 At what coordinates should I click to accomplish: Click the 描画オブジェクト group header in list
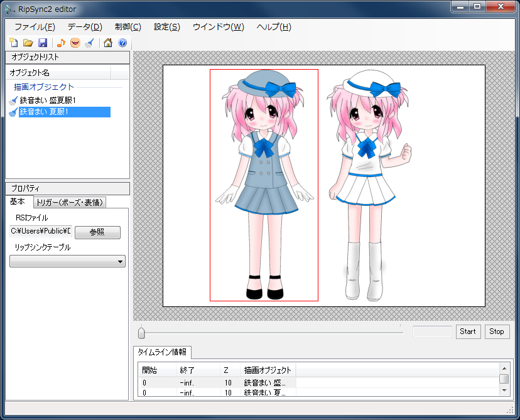[x=44, y=87]
